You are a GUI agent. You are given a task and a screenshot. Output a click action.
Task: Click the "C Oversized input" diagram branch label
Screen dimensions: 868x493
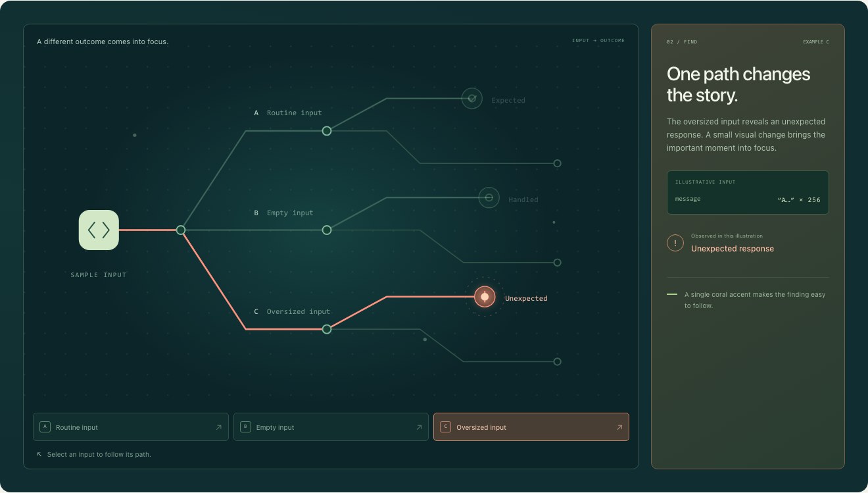[x=292, y=311]
